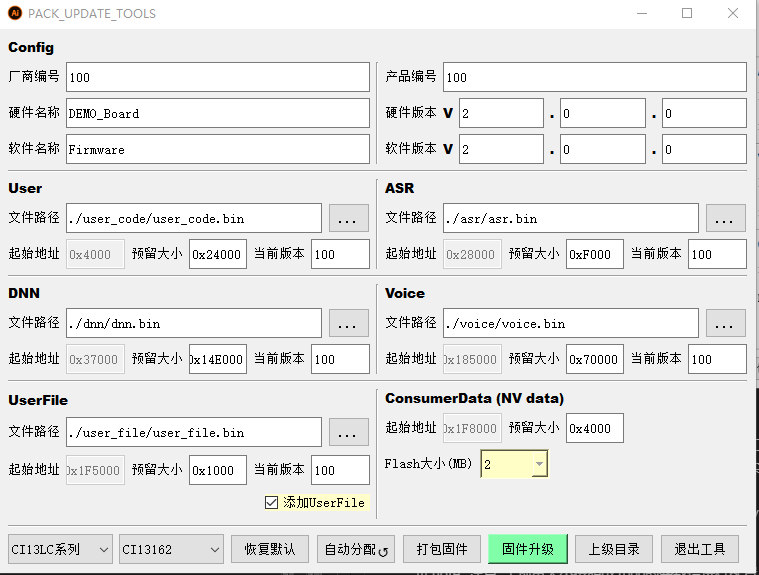Click the PACK_UPDATE_TOOLS app icon in title bar
This screenshot has height=575, width=759.
point(15,14)
